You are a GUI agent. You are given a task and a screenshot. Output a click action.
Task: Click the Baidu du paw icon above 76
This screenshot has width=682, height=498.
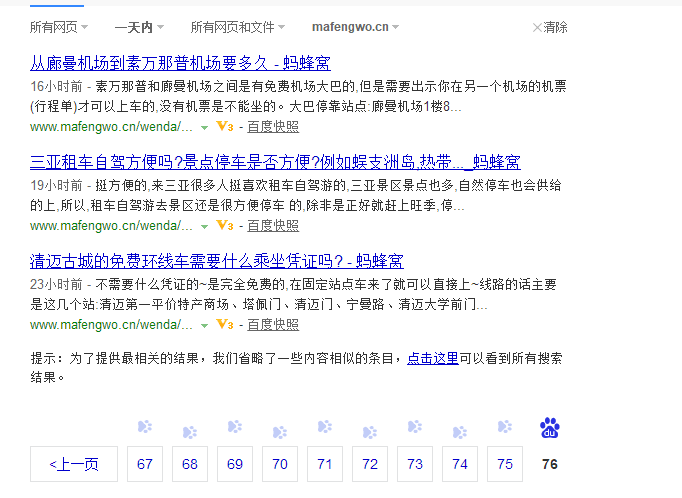550,428
